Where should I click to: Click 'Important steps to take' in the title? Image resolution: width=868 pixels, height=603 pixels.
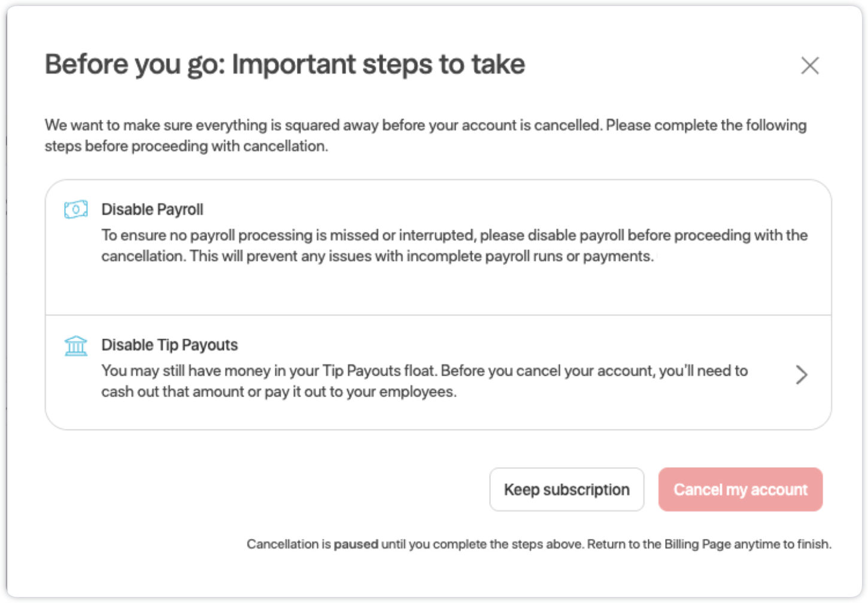coord(378,65)
